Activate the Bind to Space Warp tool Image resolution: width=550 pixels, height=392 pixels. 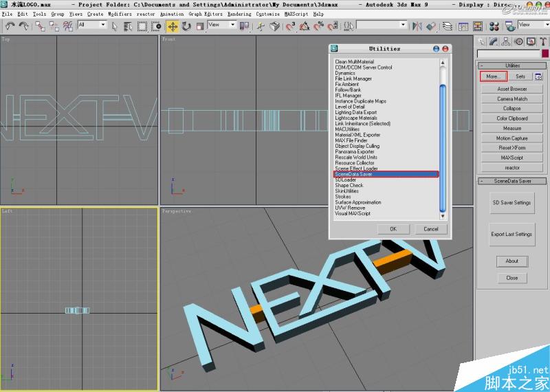(67, 26)
